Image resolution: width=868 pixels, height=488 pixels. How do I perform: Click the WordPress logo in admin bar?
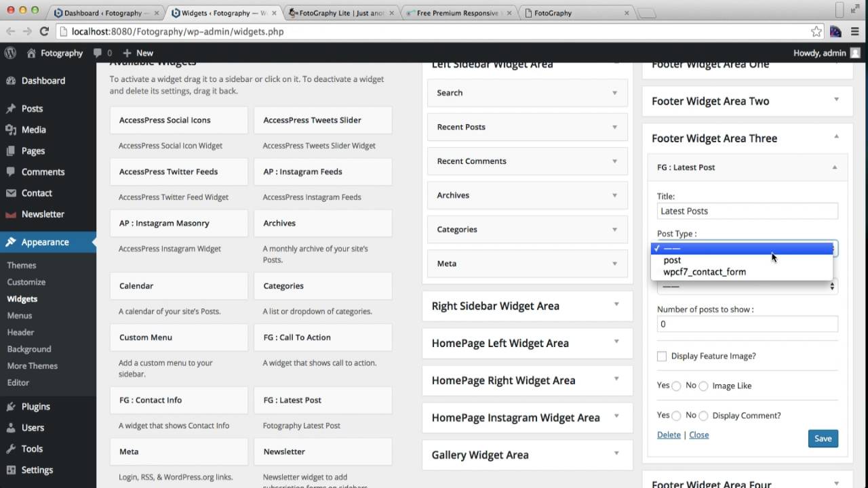coord(10,53)
